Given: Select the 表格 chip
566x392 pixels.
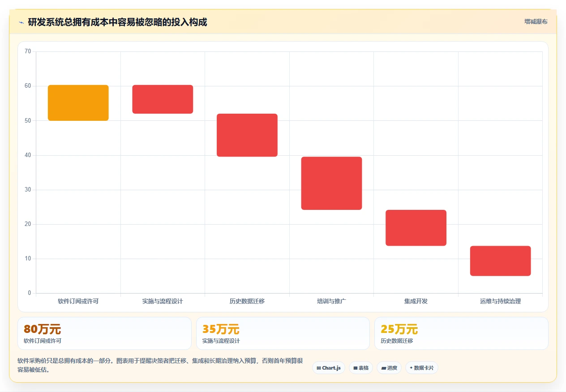Looking at the screenshot, I should [361, 368].
